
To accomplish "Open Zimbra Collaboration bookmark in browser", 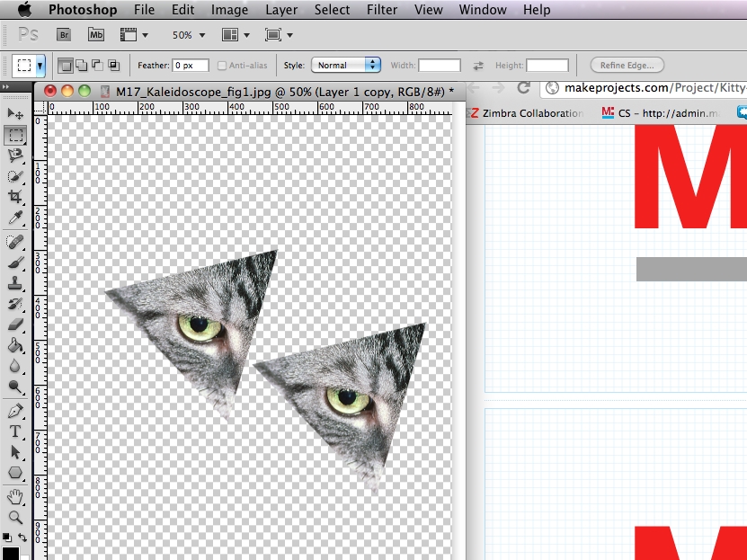I will (527, 113).
